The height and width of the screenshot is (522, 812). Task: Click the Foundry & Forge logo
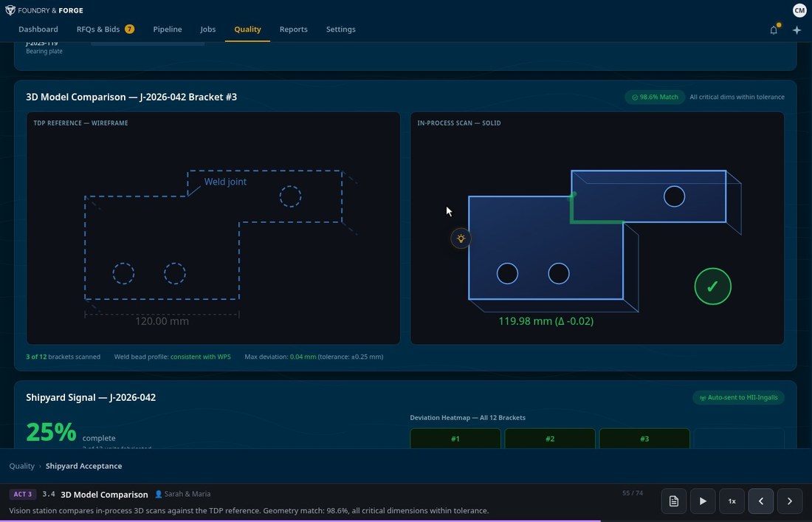pyautogui.click(x=44, y=10)
